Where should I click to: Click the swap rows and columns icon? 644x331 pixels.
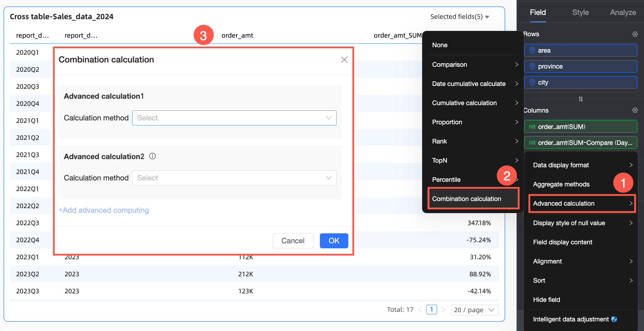(x=580, y=99)
